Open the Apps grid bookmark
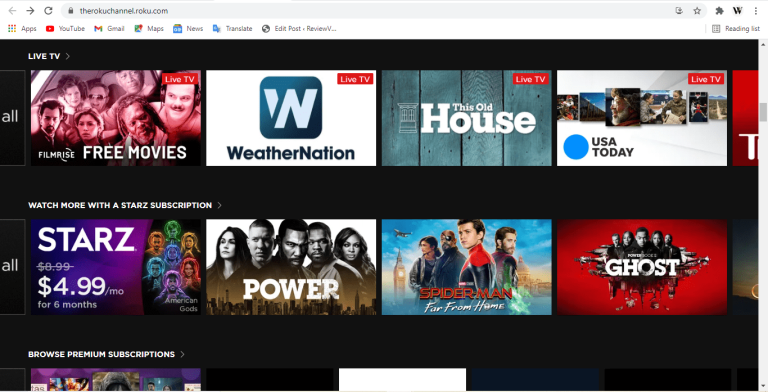Screen dimensions: 768x392 (x=22, y=28)
